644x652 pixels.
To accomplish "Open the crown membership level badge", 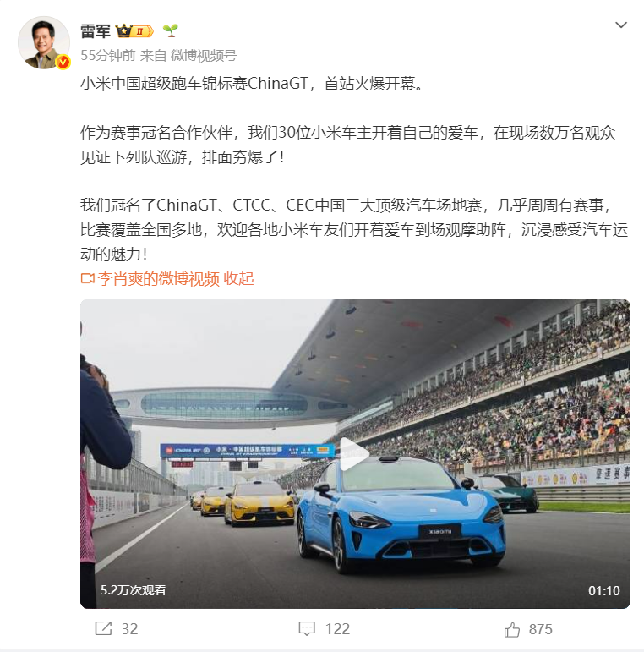I will click(134, 31).
